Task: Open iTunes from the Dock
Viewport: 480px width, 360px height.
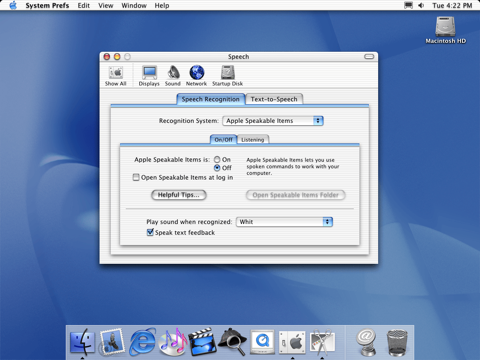Action: pos(173,342)
